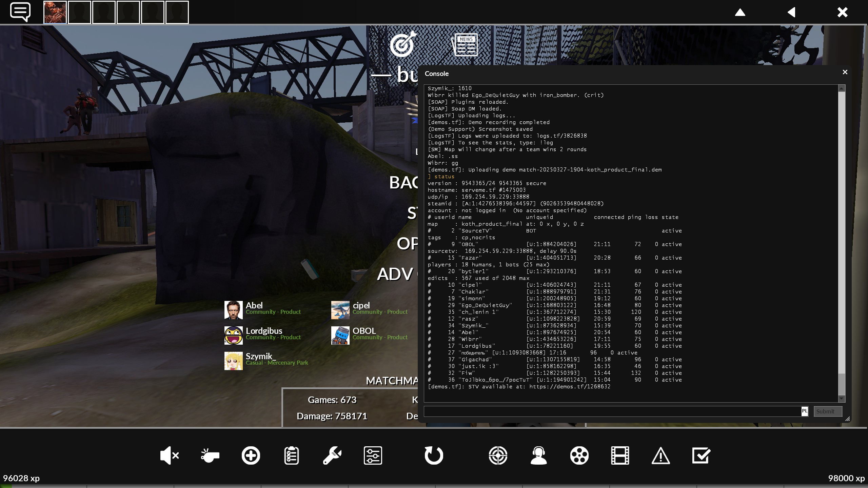The height and width of the screenshot is (488, 868).
Task: Open the sliders settings icon
Action: (373, 455)
